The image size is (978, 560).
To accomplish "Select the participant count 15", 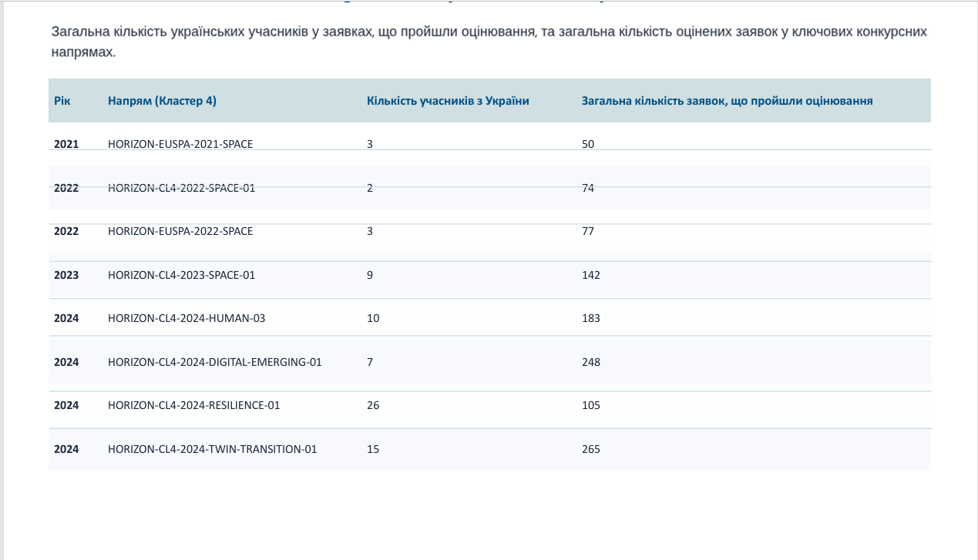I will click(373, 449).
